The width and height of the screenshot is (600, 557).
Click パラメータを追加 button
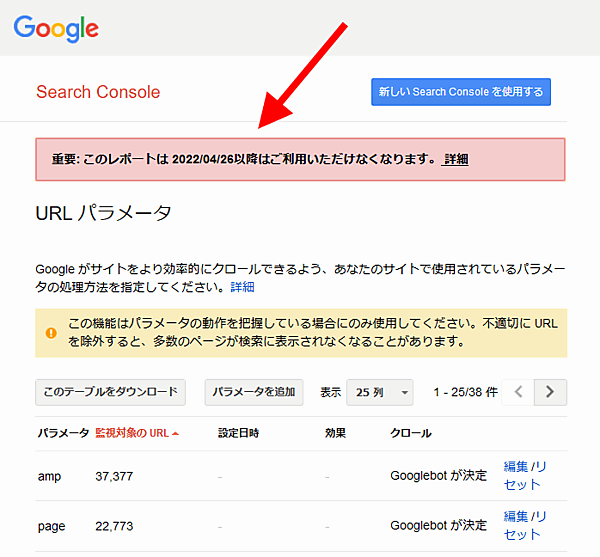click(x=254, y=392)
